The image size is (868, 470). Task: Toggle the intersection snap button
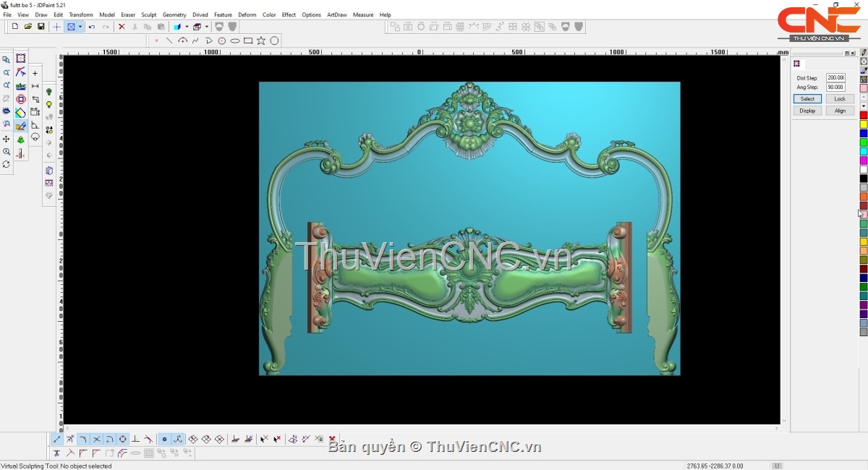tap(96, 439)
